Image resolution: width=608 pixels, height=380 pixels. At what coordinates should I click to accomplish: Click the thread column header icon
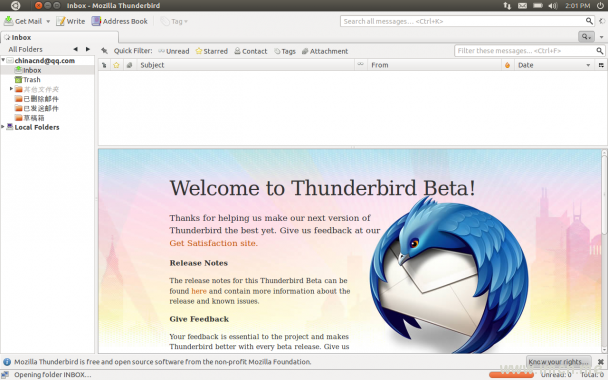[104, 65]
